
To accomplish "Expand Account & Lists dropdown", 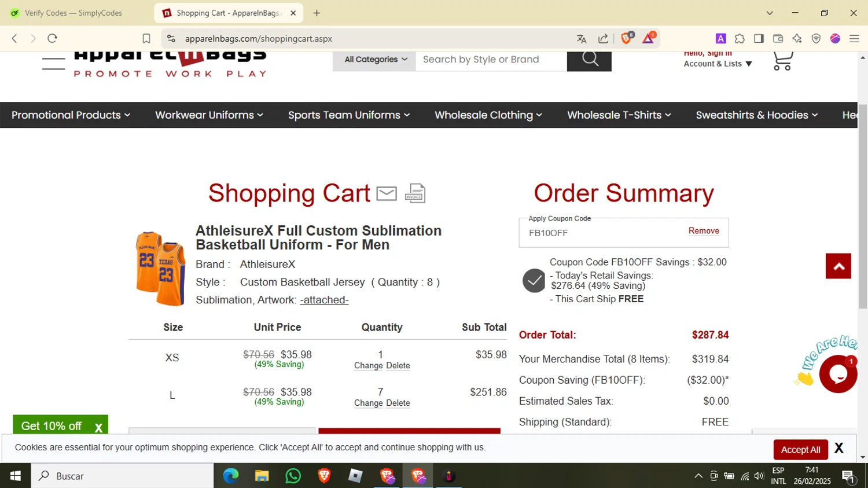I will point(718,64).
